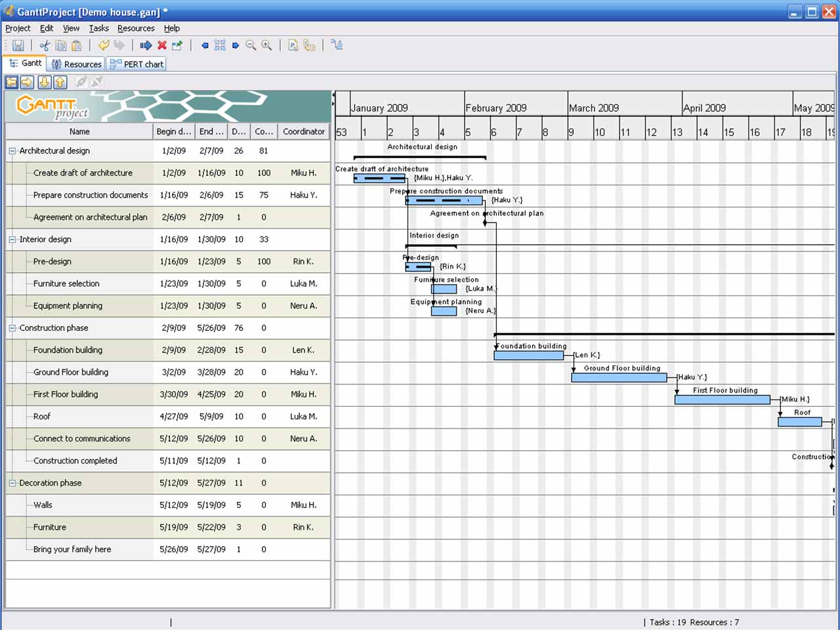Click the Move task down arrow
Image resolution: width=840 pixels, height=630 pixels.
(x=44, y=82)
